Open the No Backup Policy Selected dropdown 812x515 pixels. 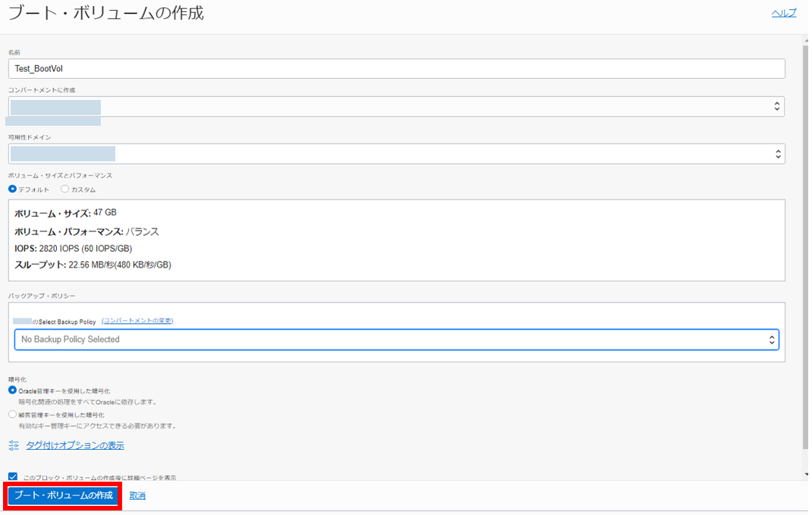397,340
